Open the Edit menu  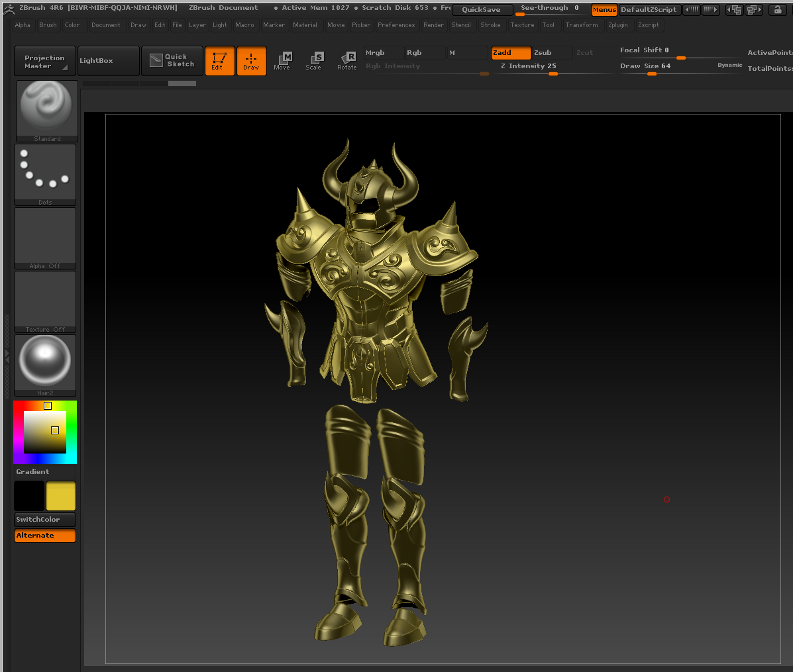click(x=160, y=24)
